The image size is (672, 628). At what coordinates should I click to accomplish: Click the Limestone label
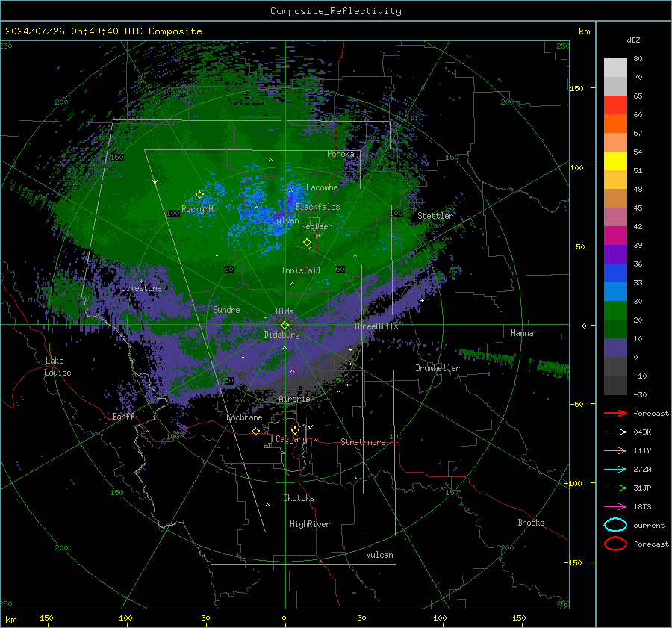(141, 288)
